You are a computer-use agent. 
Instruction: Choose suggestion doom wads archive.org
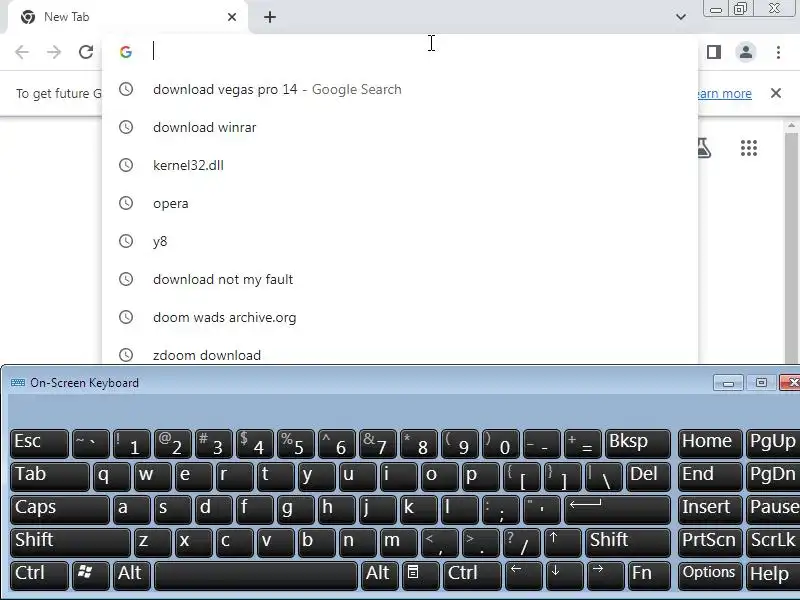coord(399,317)
